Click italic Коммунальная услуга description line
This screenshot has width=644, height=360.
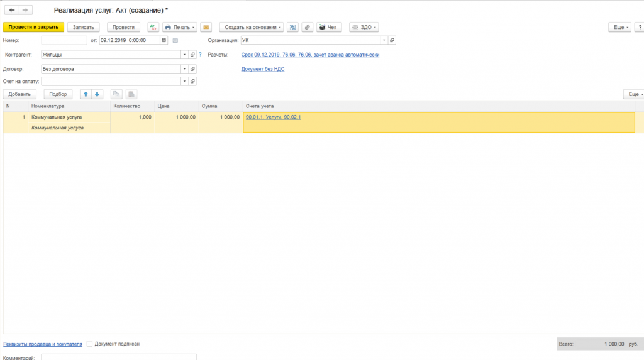click(57, 128)
